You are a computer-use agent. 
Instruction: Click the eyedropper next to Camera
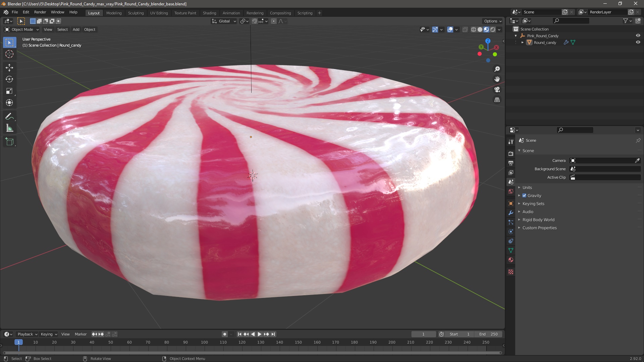pyautogui.click(x=637, y=161)
